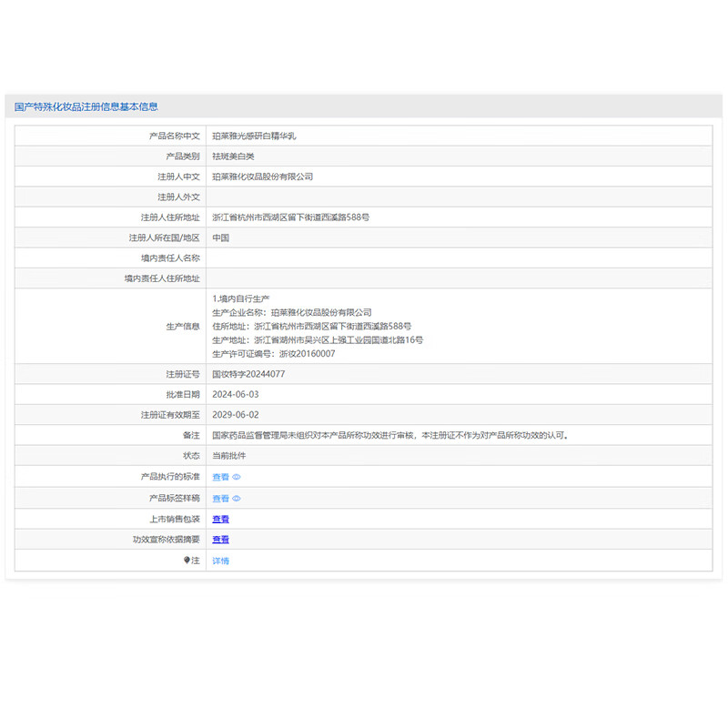This screenshot has width=728, height=728.
Task: Click the expiry date 2029-06-02
Action: point(235,415)
